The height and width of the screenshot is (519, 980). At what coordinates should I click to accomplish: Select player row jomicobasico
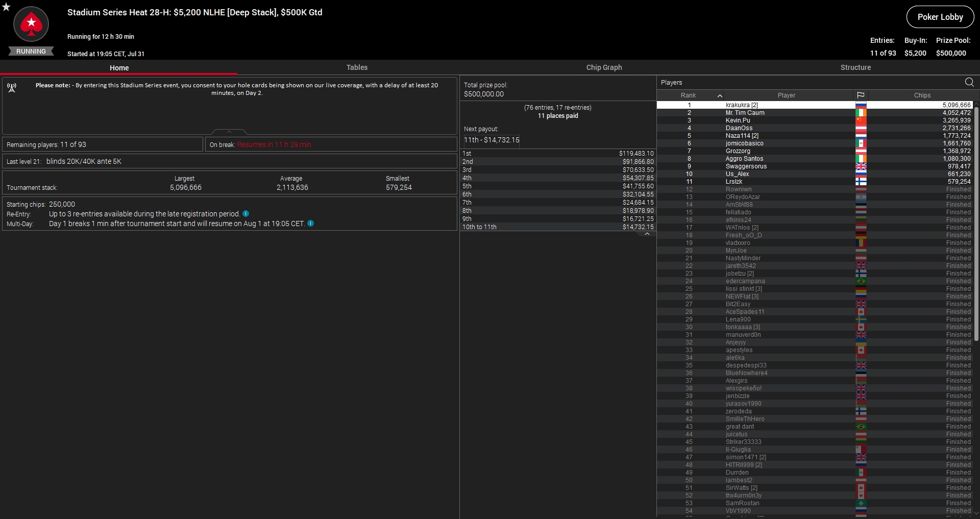coord(815,143)
